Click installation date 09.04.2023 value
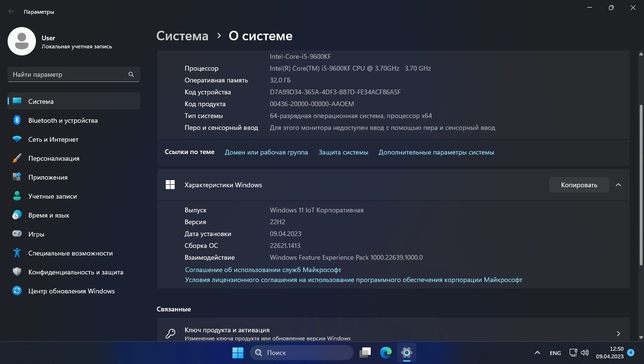The height and width of the screenshot is (364, 644). [x=286, y=234]
